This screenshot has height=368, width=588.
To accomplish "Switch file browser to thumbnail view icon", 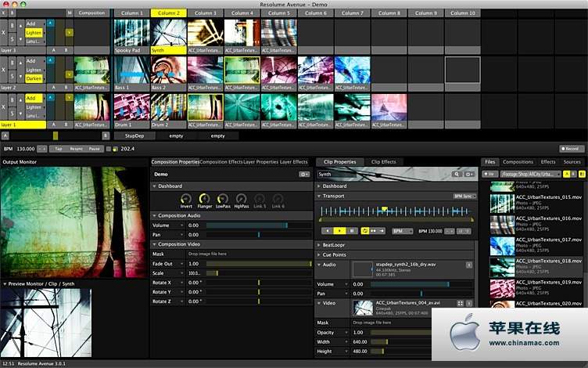I will click(x=582, y=175).
